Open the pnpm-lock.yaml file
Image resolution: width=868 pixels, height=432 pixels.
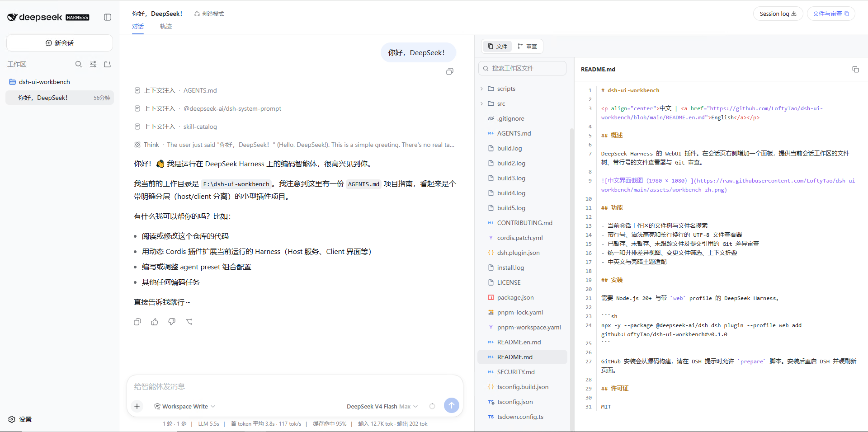click(x=522, y=312)
